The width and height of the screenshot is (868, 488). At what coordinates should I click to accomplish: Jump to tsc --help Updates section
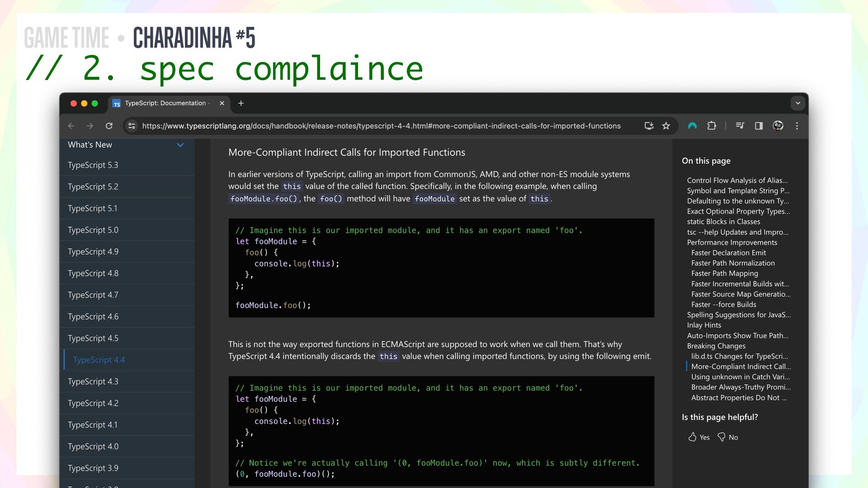click(x=737, y=232)
